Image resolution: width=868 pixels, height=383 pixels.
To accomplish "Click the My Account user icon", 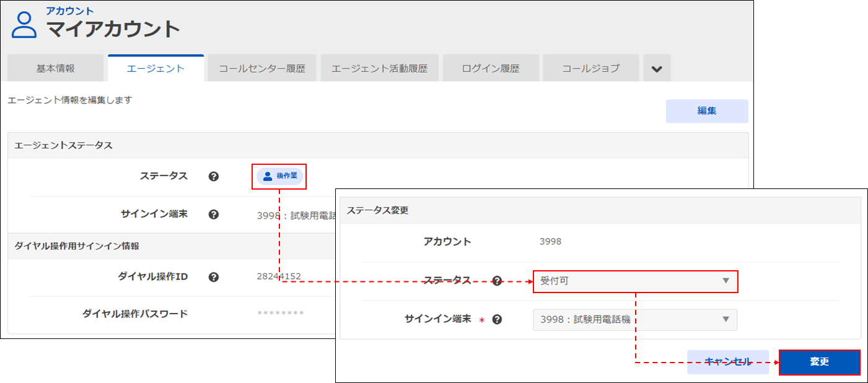I will [x=25, y=26].
